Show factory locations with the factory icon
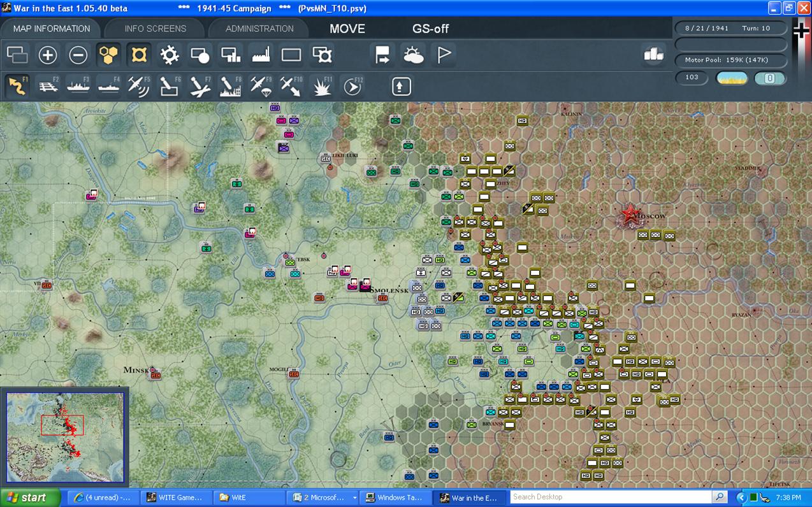The height and width of the screenshot is (507, 812). click(x=261, y=55)
